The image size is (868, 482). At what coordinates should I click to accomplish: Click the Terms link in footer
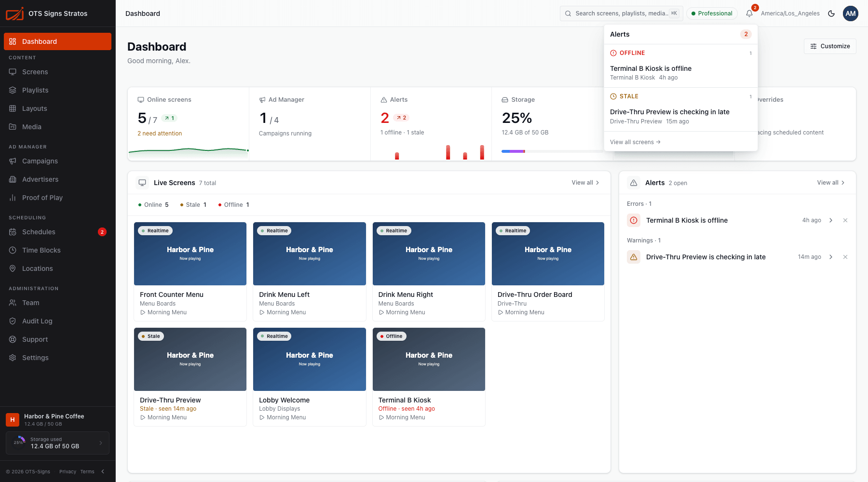(87, 472)
